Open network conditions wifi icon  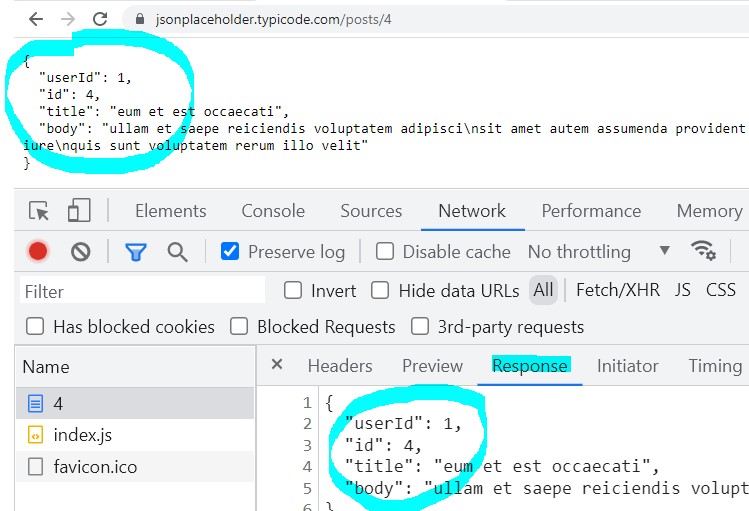pos(703,251)
